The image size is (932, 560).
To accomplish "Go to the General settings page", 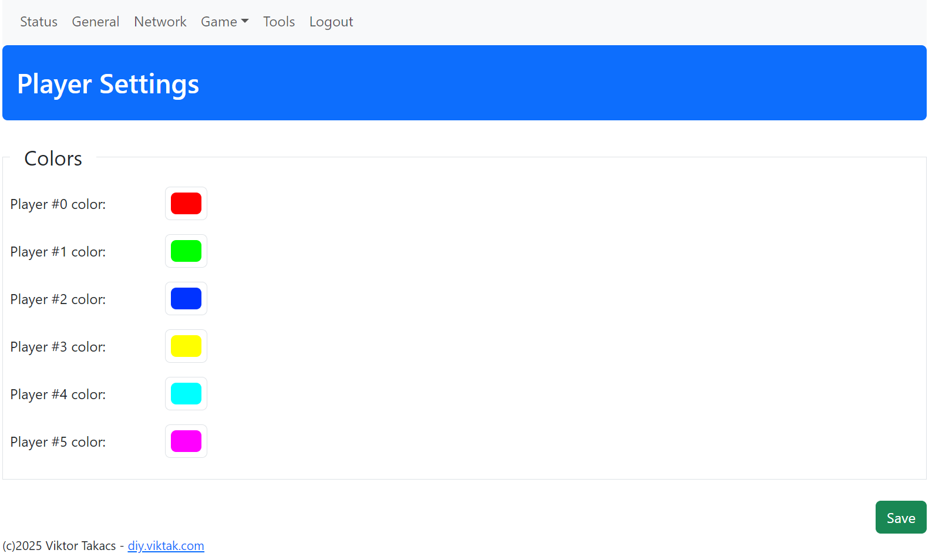I will tap(95, 22).
